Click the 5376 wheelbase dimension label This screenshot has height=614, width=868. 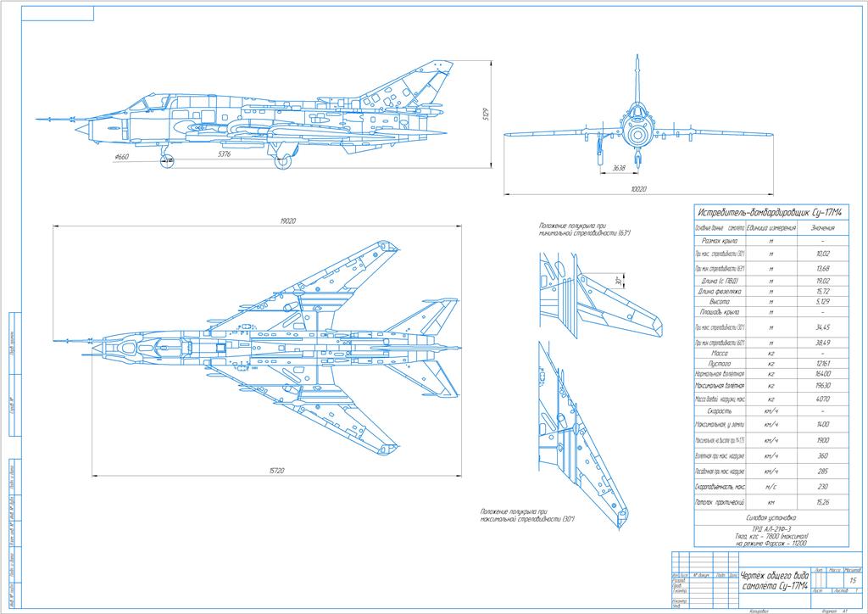(224, 153)
